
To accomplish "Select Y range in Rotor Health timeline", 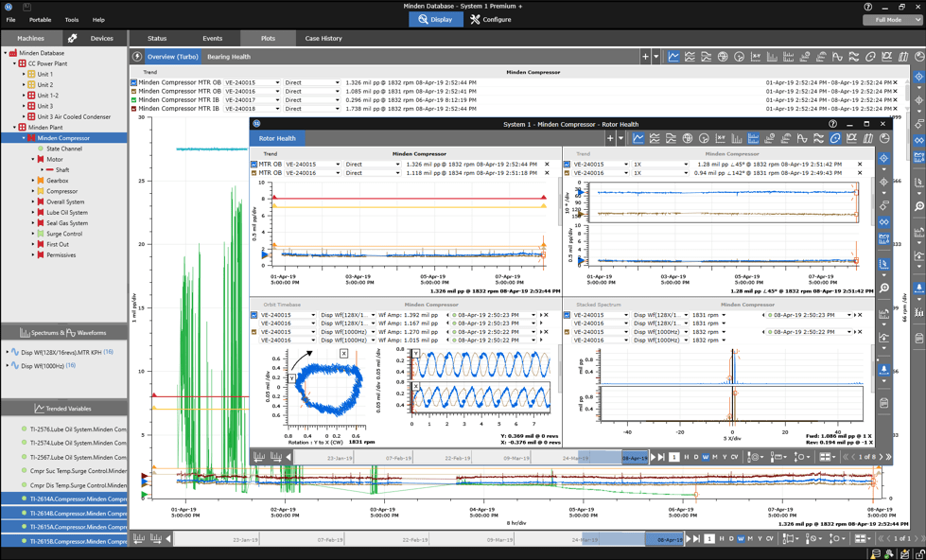I will (x=725, y=457).
